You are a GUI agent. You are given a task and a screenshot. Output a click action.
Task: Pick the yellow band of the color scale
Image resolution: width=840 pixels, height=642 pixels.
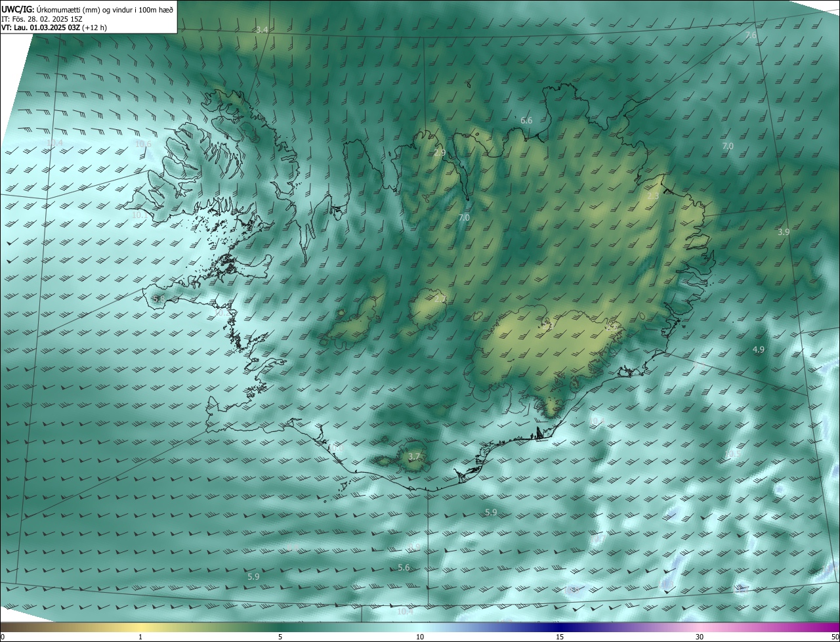coord(140,628)
